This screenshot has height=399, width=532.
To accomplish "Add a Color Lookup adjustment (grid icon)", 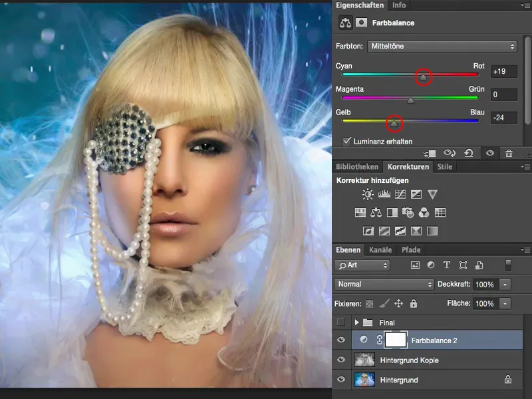I will point(440,213).
